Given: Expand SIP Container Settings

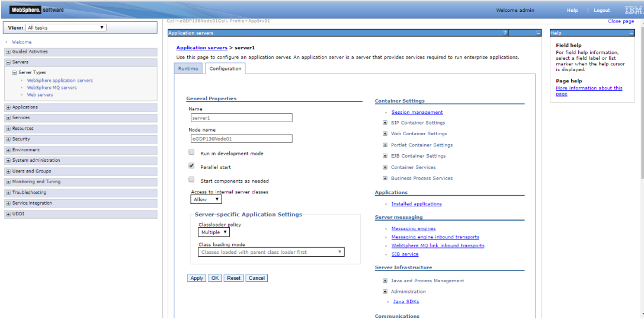Looking at the screenshot, I should 385,123.
